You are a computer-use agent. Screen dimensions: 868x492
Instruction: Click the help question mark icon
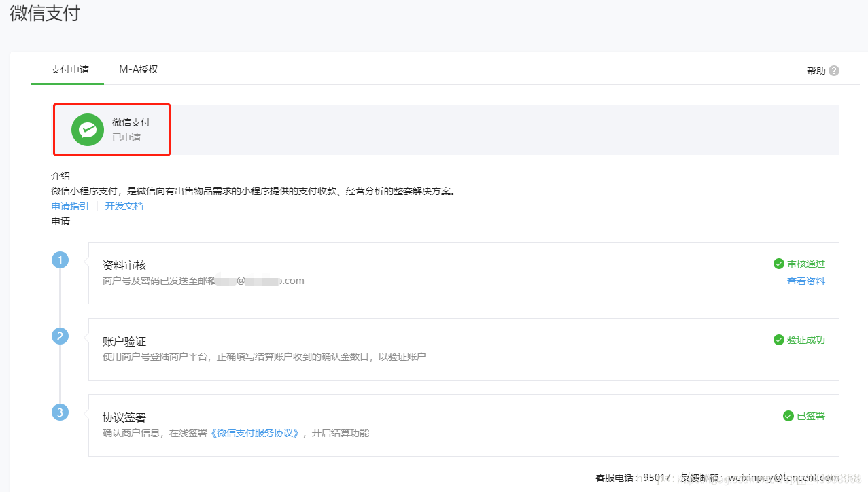[x=834, y=71]
